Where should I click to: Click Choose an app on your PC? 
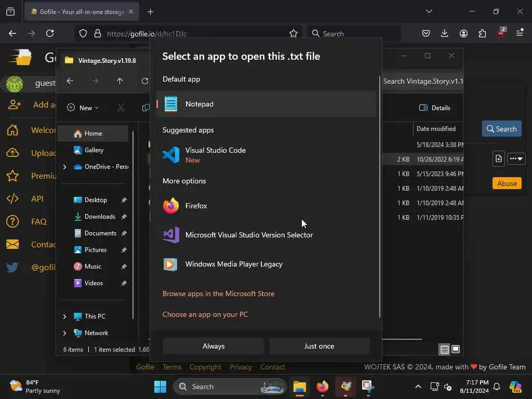[x=205, y=314]
